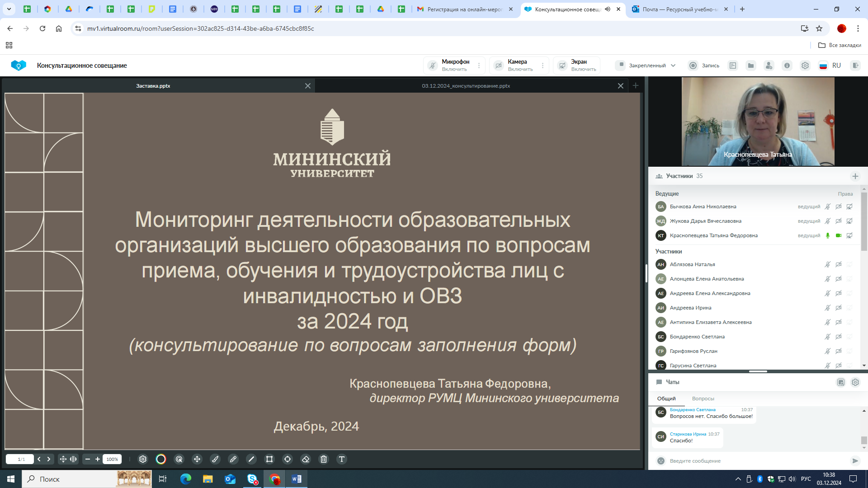Viewport: 868px width, 488px height.
Task: Open the drawing color picker circle
Action: coord(161,459)
